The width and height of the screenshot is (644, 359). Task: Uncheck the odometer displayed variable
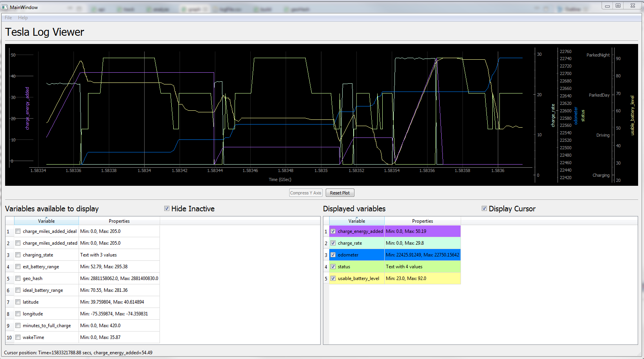pyautogui.click(x=333, y=255)
